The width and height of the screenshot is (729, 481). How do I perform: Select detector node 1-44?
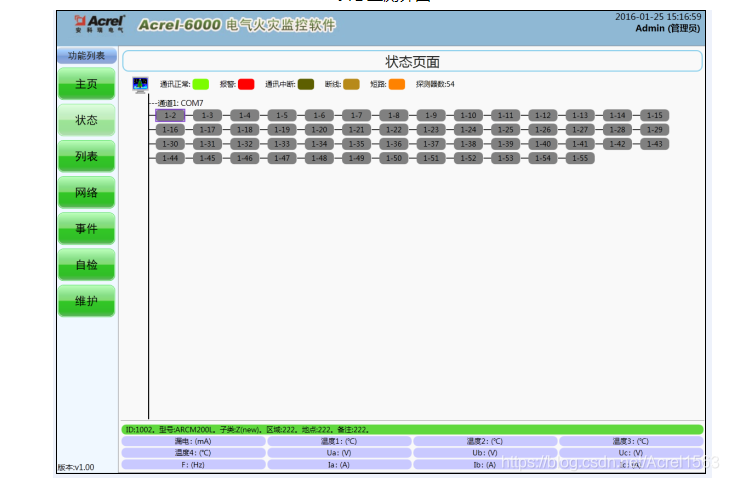pyautogui.click(x=170, y=158)
